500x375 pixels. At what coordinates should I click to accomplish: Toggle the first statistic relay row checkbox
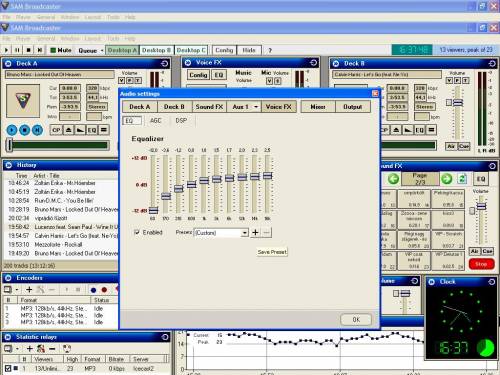[x=8, y=368]
